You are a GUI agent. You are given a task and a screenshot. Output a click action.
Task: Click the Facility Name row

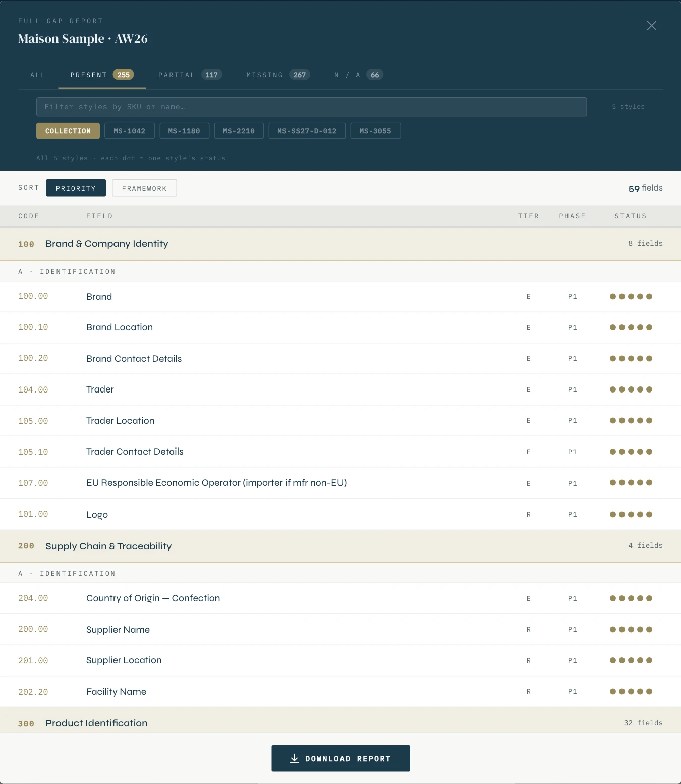(x=340, y=692)
